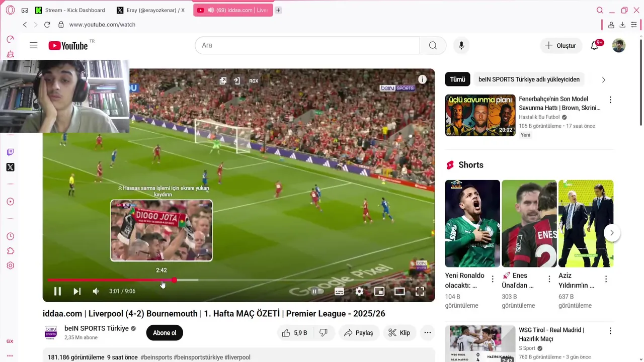Click the Abone ol subscribe button
This screenshot has width=644, height=362.
coord(165,333)
